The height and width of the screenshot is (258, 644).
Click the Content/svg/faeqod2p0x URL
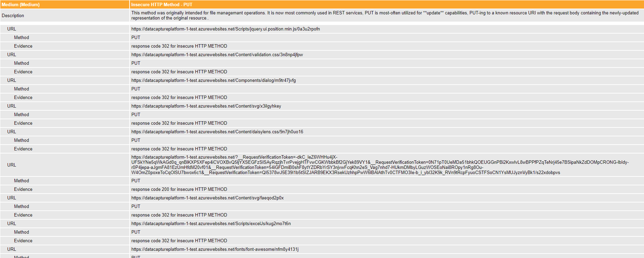[x=207, y=198]
